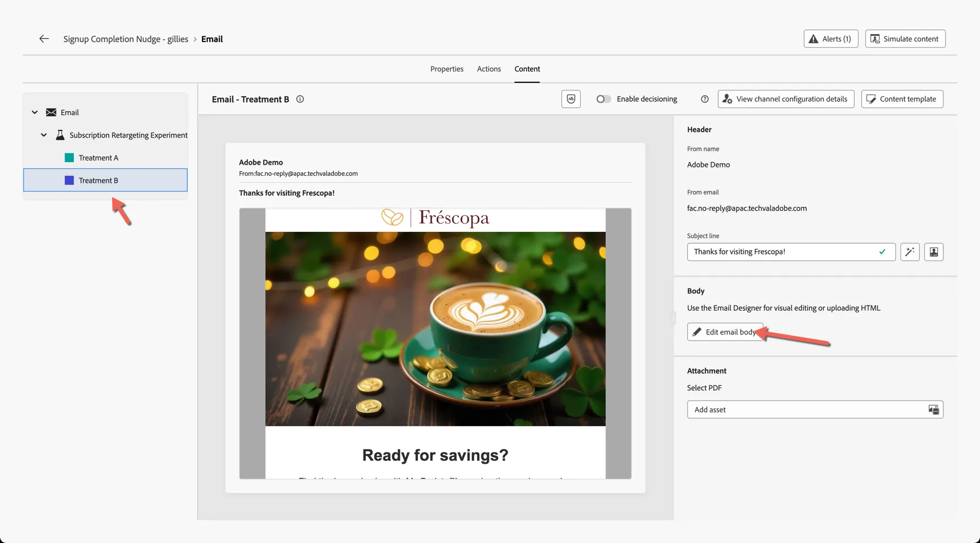Switch to the Actions tab
The image size is (980, 543).
pos(489,69)
